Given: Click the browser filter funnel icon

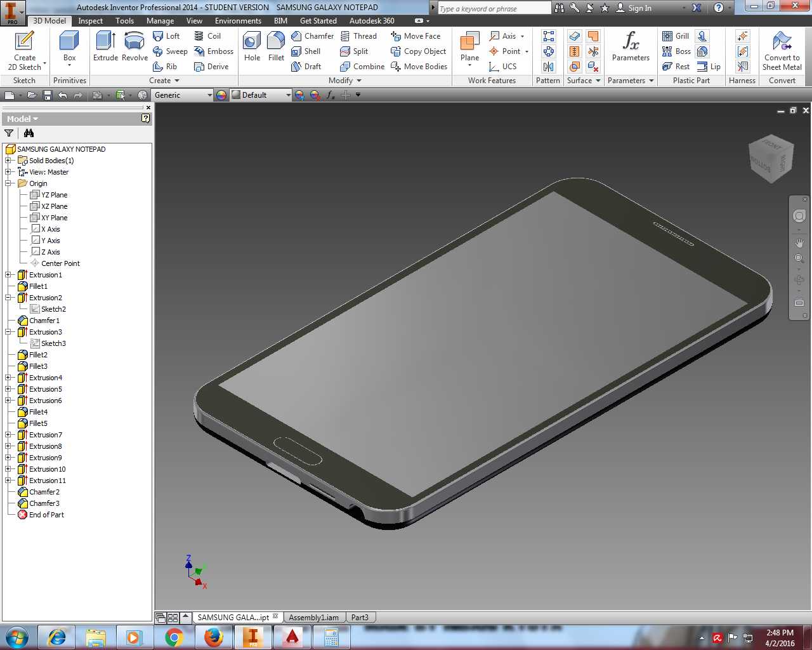Looking at the screenshot, I should pyautogui.click(x=9, y=133).
